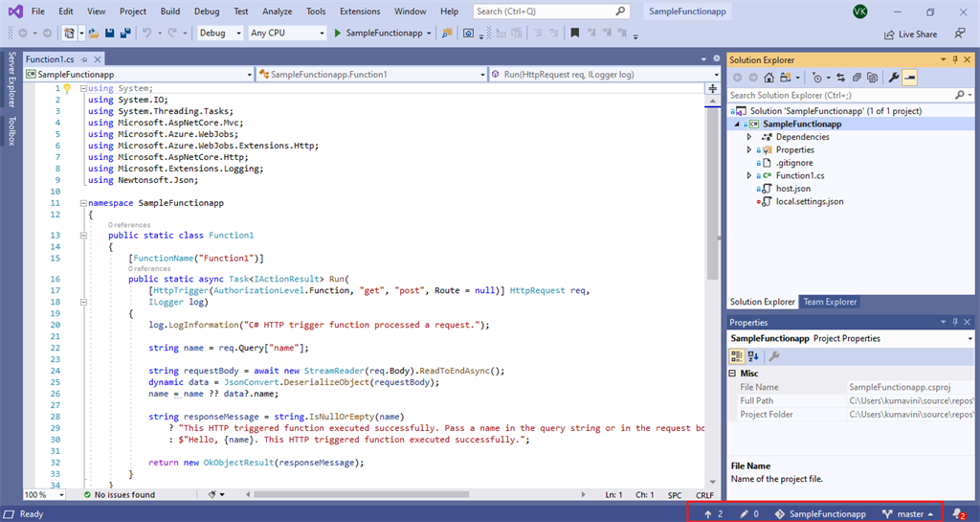Toggle auto hide pin on Properties panel
The image size is (980, 522).
click(955, 322)
